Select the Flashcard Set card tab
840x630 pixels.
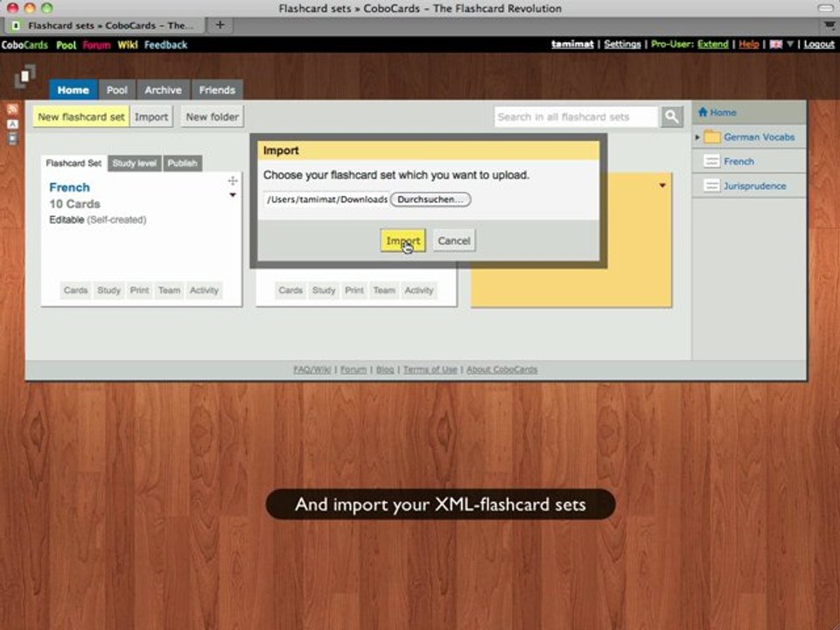[x=73, y=163]
